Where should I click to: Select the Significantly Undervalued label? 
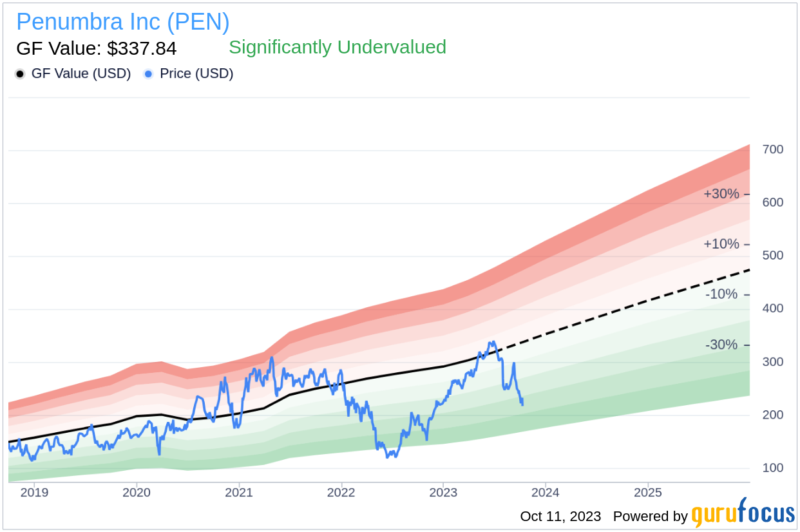tap(337, 47)
